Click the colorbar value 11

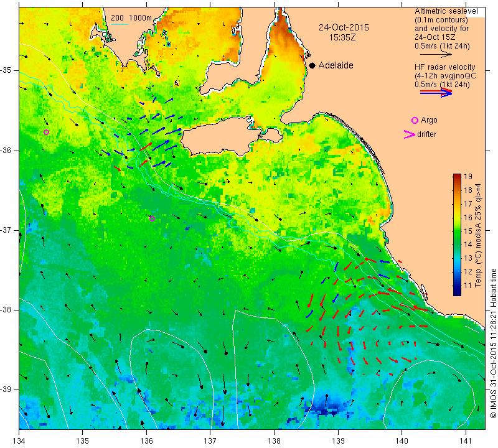coord(468,286)
